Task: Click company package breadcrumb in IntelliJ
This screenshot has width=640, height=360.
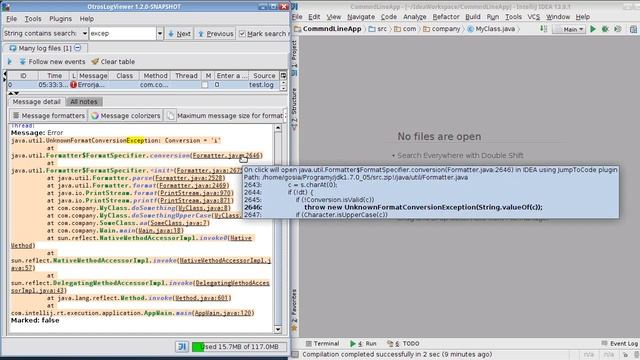Action: pyautogui.click(x=441, y=29)
